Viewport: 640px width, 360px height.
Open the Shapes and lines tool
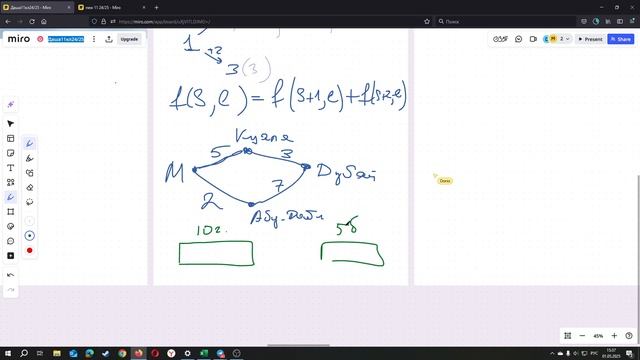[x=11, y=182]
